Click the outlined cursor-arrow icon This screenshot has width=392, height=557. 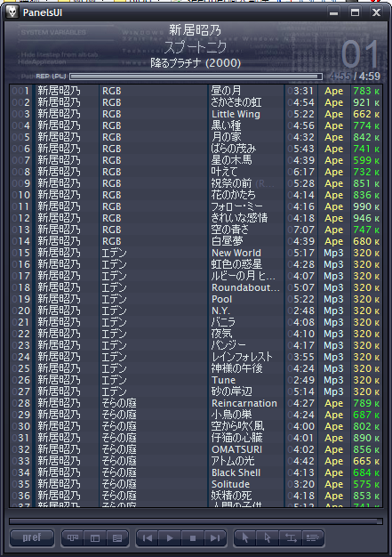[268, 537]
